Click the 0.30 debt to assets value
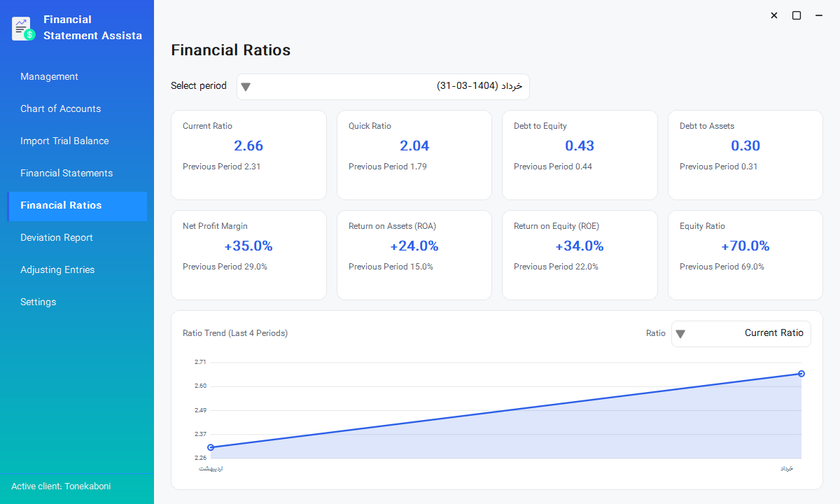Viewport: 840px width, 504px height. 745,146
